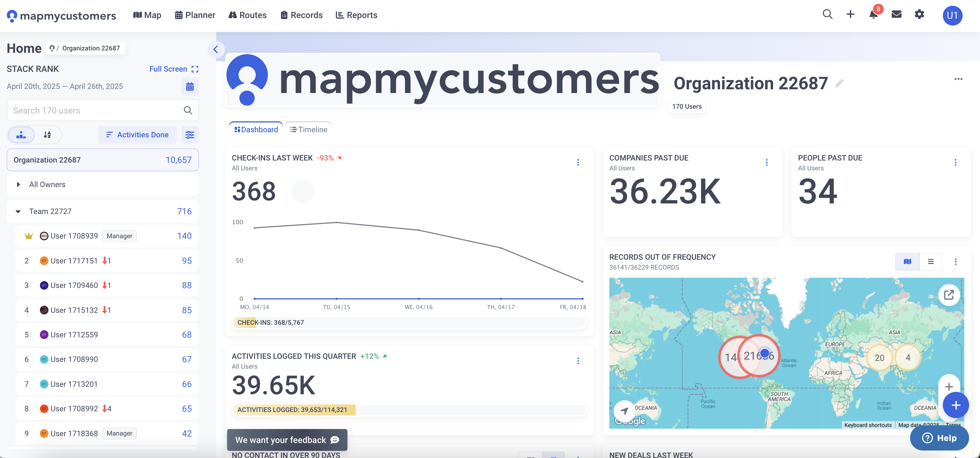The image size is (980, 458).
Task: Select leaderboard podium view toggle
Action: click(x=21, y=135)
